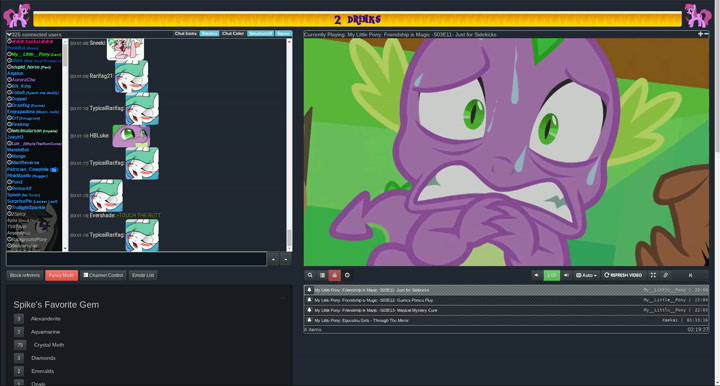Click the plus icon above video

[700, 34]
